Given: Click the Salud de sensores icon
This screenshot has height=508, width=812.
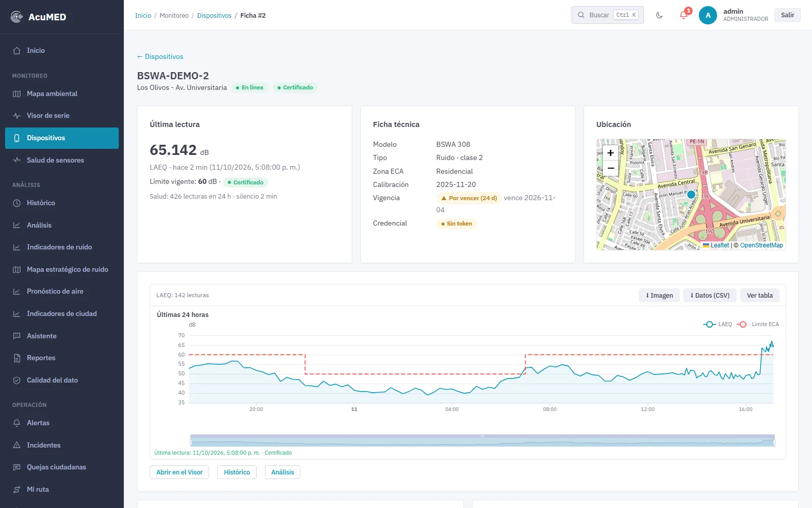Looking at the screenshot, I should [17, 160].
